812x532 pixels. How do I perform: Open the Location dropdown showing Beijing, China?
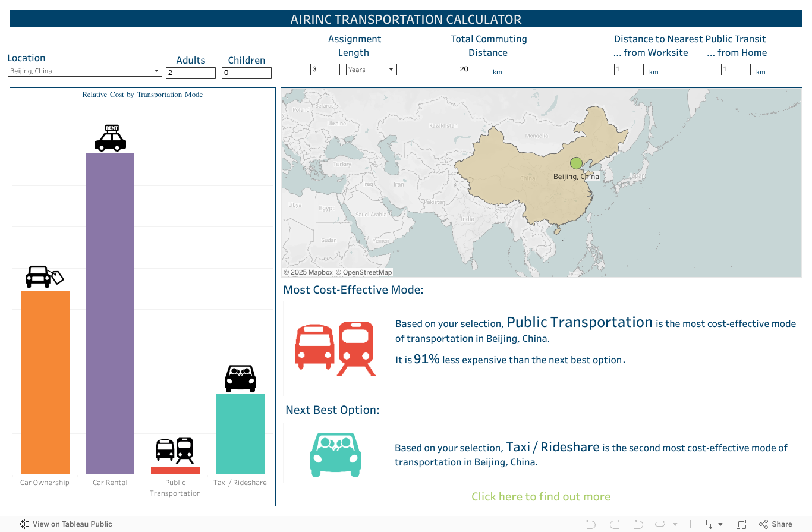click(156, 70)
